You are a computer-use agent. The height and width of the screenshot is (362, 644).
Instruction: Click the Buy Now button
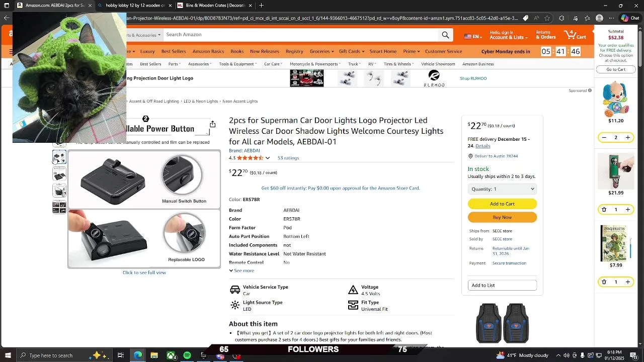tap(502, 217)
